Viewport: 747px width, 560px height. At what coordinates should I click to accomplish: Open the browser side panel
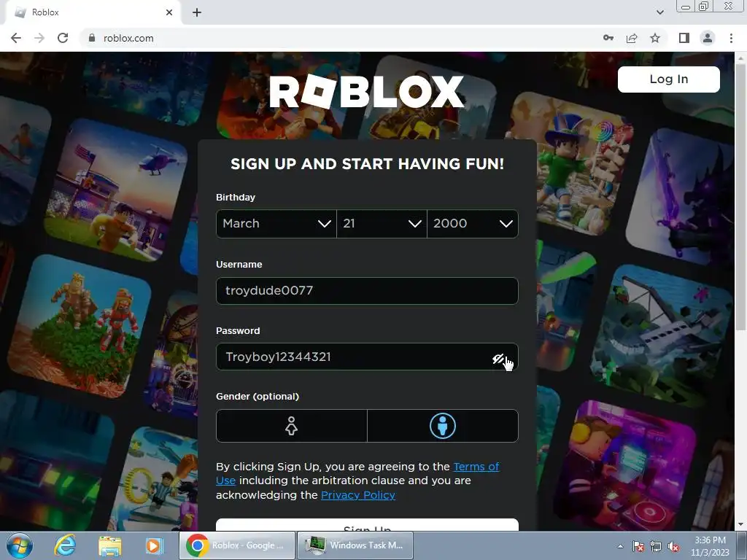(684, 38)
